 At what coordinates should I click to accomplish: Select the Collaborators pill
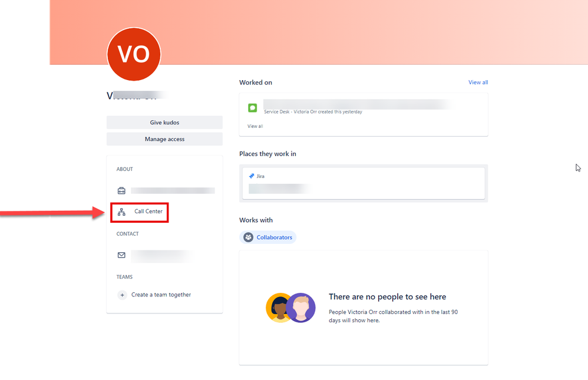click(267, 237)
